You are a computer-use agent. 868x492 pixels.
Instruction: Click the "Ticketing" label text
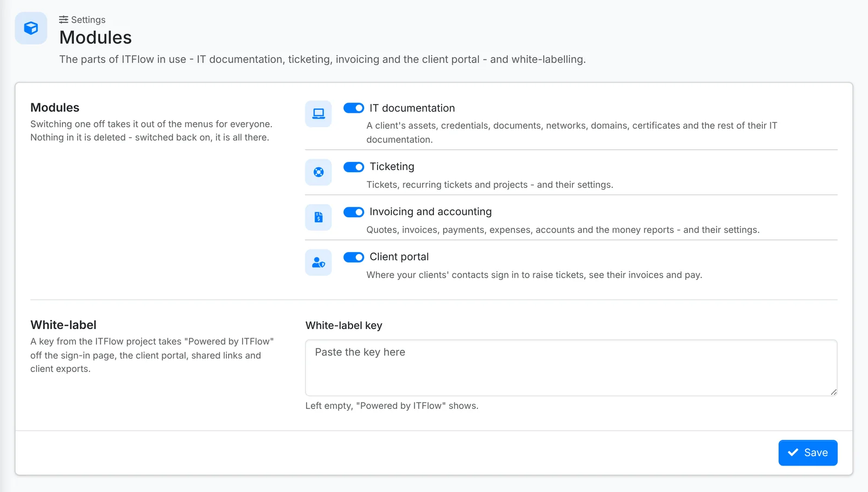point(392,167)
